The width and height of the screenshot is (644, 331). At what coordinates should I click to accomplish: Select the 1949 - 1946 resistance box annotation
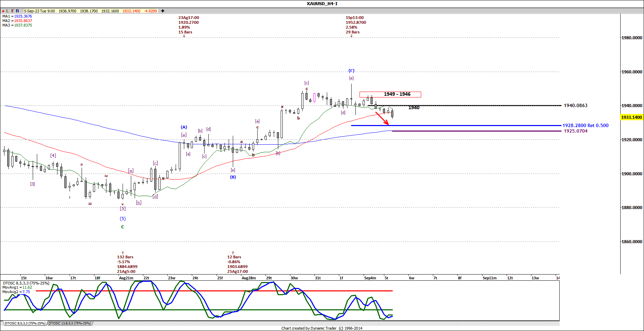390,94
